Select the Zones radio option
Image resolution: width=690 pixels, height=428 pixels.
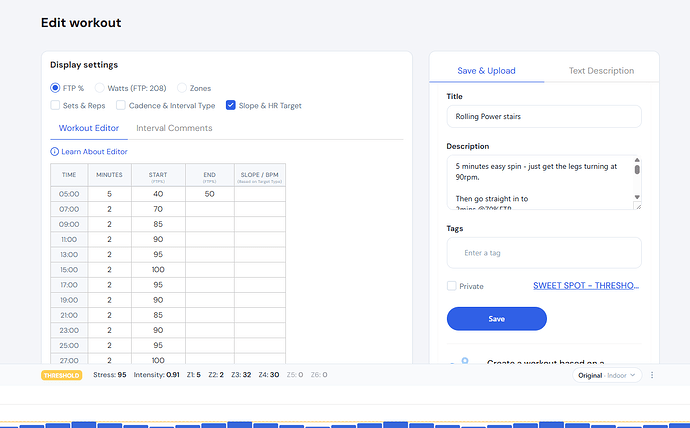tap(182, 88)
